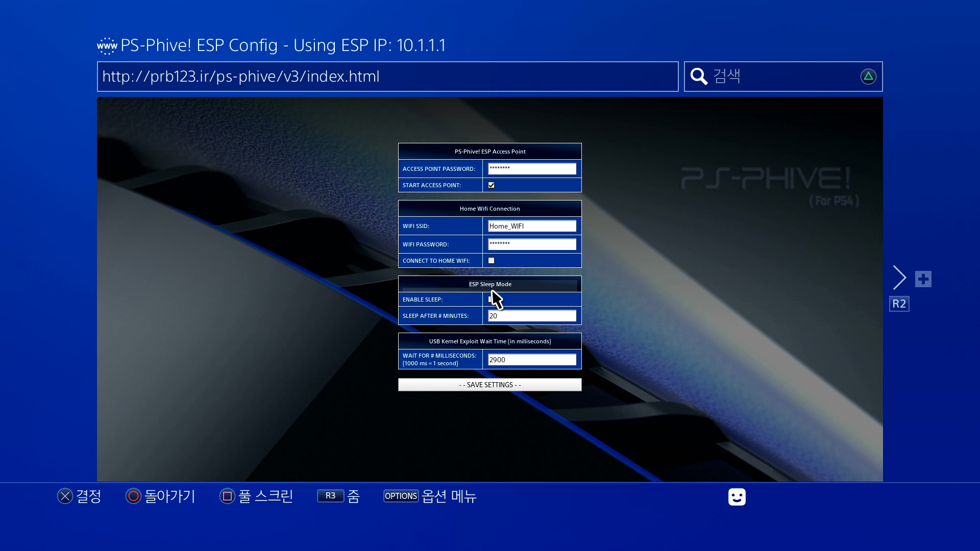Image resolution: width=980 pixels, height=551 pixels.
Task: Click the ENABLE SLEEP label
Action: click(423, 299)
